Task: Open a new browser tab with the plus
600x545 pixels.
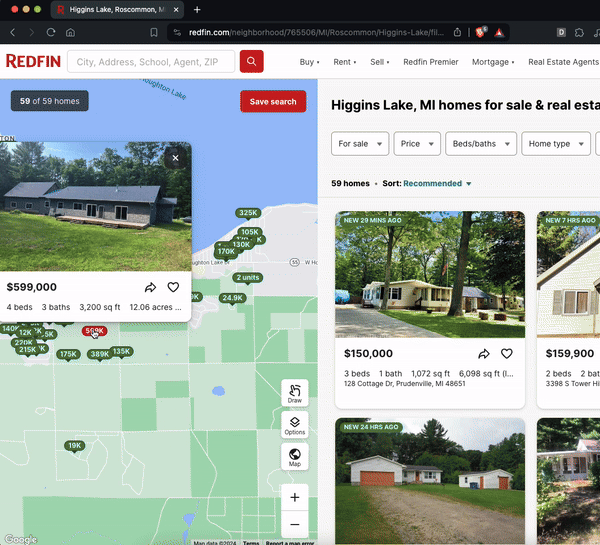Action: [x=197, y=10]
